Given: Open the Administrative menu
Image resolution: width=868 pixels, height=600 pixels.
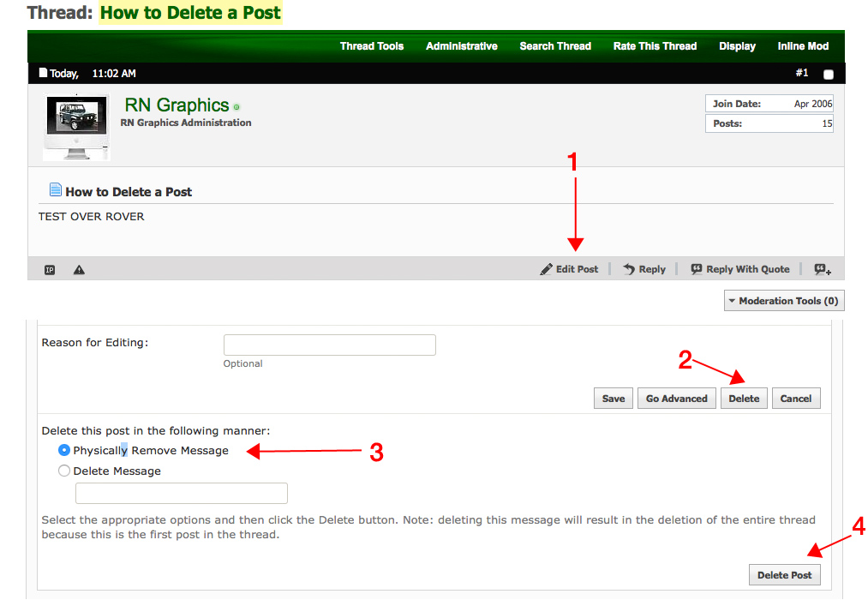Looking at the screenshot, I should pos(461,46).
